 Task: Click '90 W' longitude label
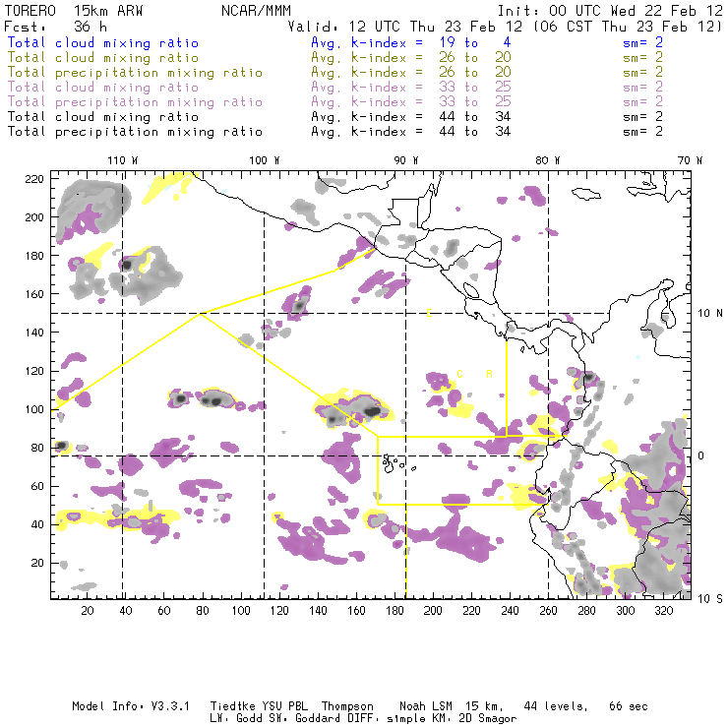click(406, 160)
